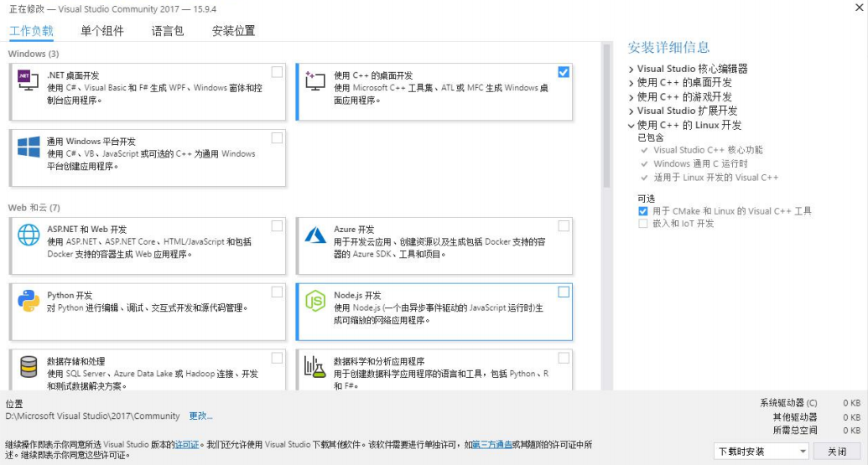This screenshot has height=465, width=868.
Task: Click the 安装详细信息 heading
Action: tap(668, 47)
